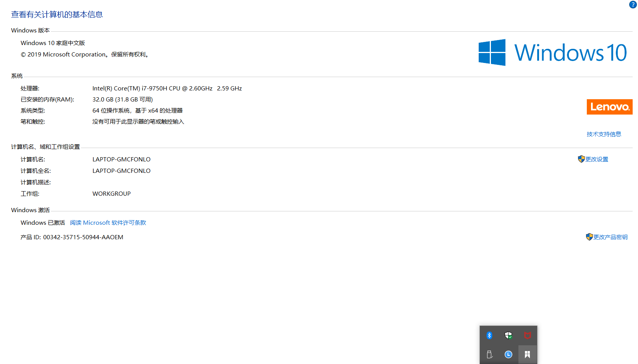
Task: Click the Bluetooth tray icon
Action: [489, 335]
